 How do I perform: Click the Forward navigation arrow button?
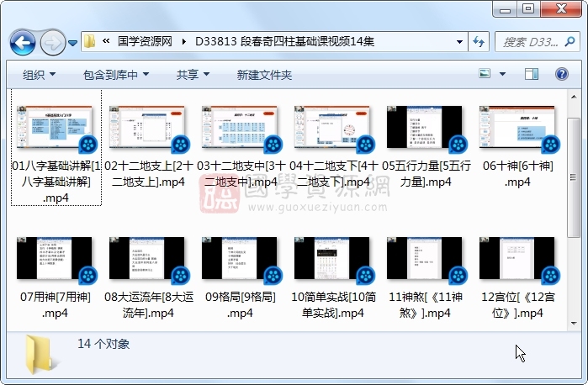coord(52,43)
